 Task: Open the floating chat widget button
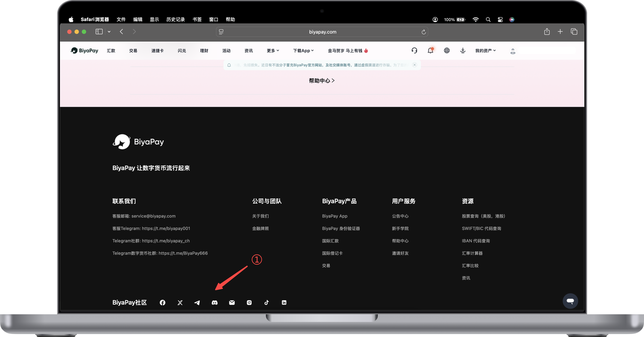point(570,301)
